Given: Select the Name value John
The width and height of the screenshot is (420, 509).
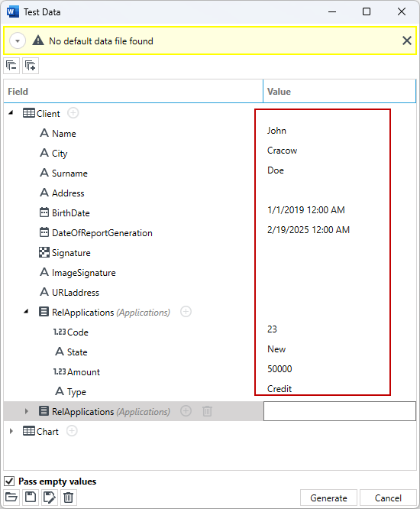Looking at the screenshot, I should [x=276, y=131].
